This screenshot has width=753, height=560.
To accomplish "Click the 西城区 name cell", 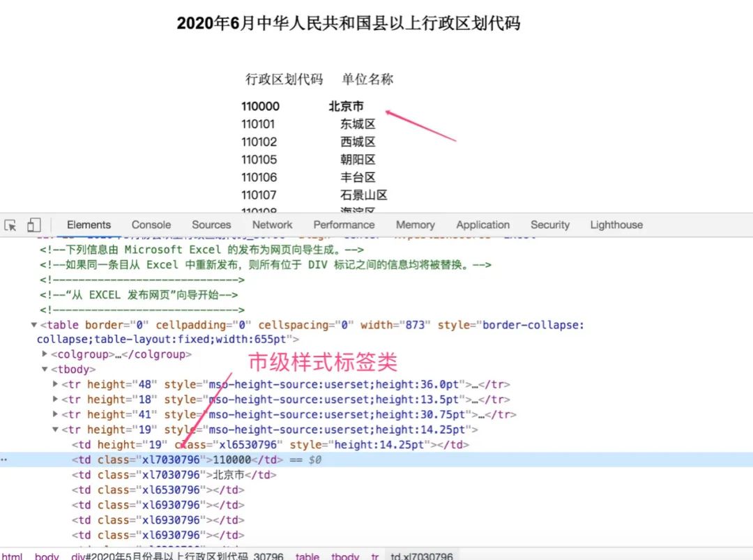I will point(358,142).
